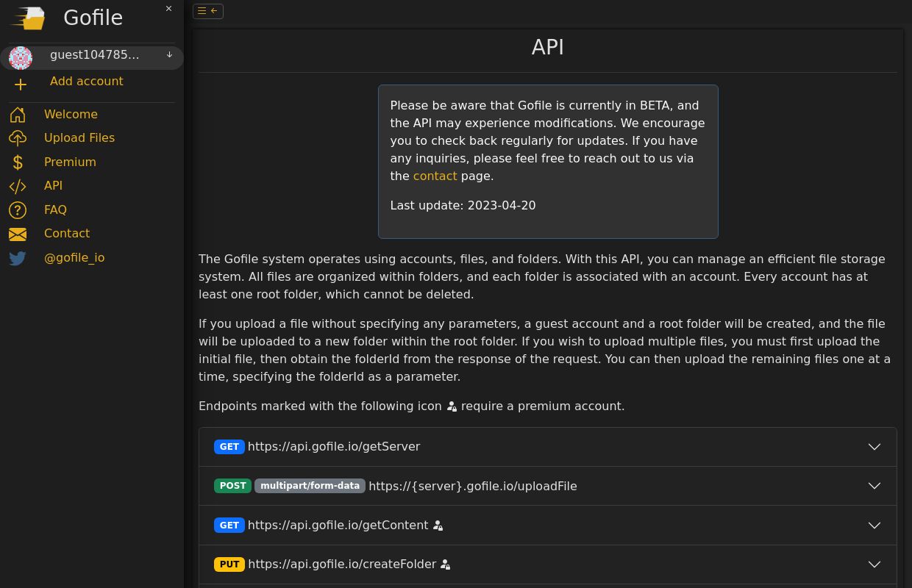Viewport: 912px width, 588px height.
Task: Select the guest104785 account name
Action: tap(94, 55)
